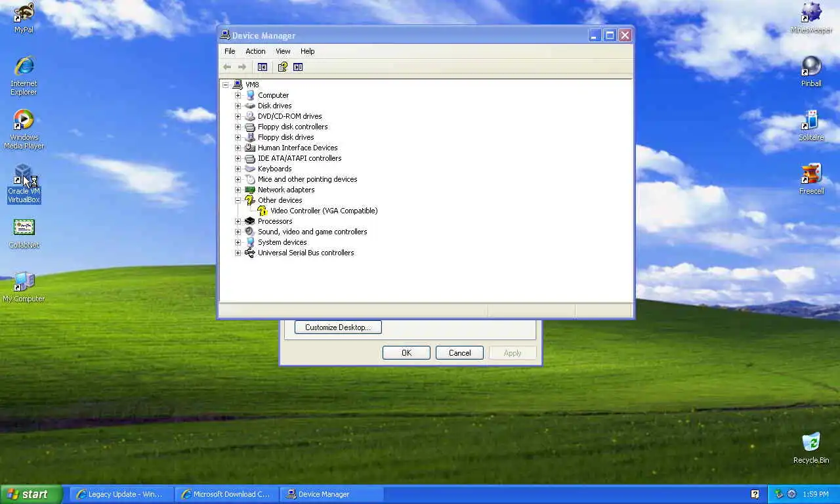Click the DVD/CD-ROM drives disc icon
This screenshot has height=504, width=840.
click(250, 116)
